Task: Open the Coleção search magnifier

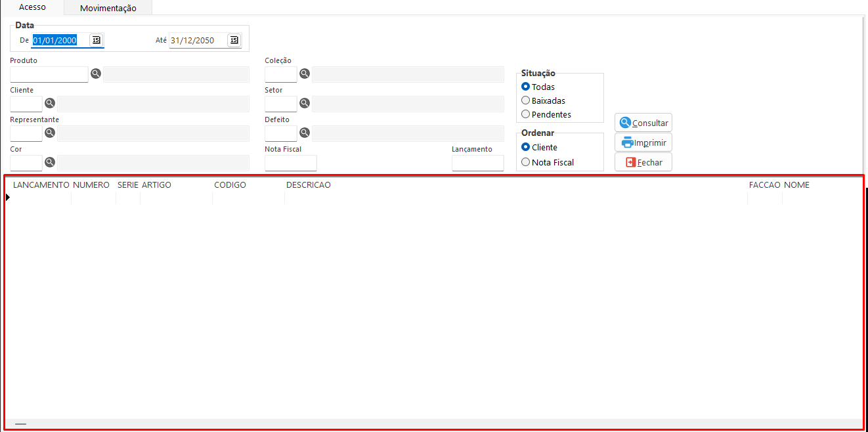Action: (305, 74)
